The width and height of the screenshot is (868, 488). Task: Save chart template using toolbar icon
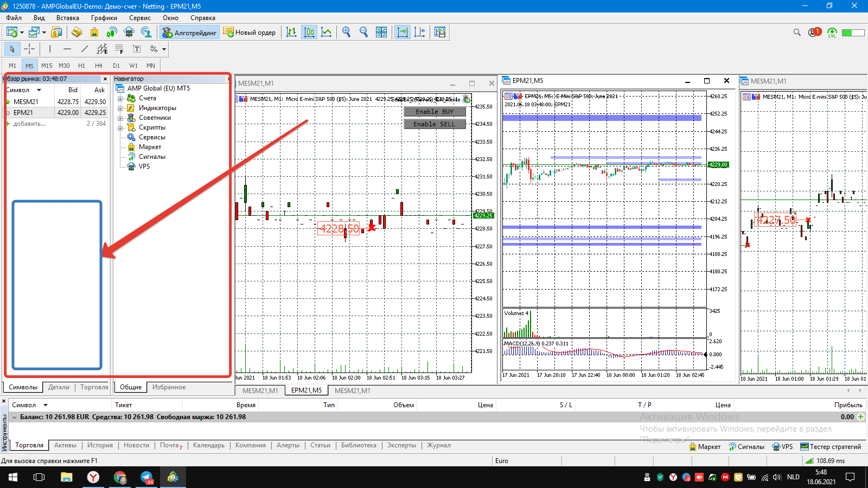[440, 33]
